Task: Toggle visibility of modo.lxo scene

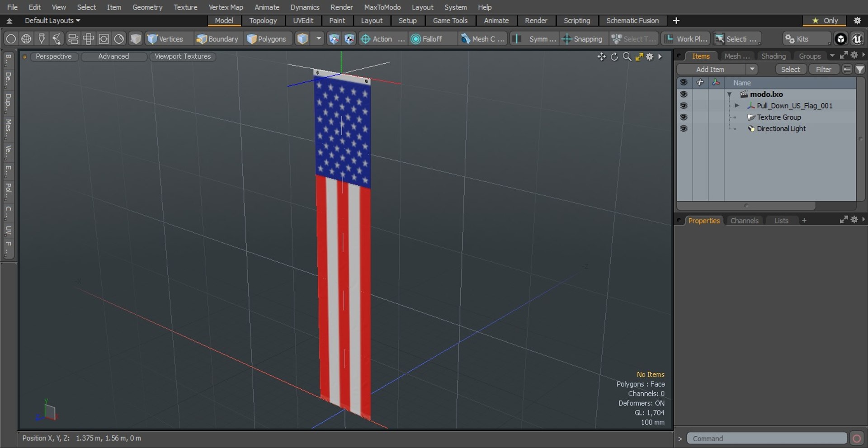Action: tap(684, 94)
